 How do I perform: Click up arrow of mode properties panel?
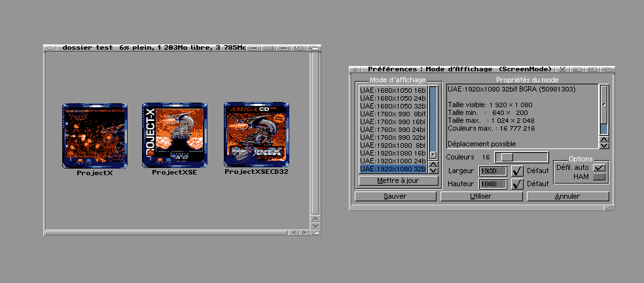pyautogui.click(x=603, y=139)
